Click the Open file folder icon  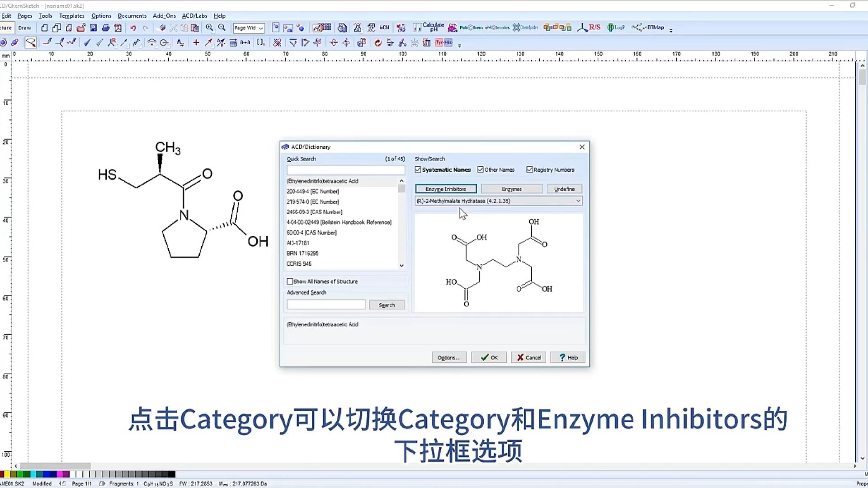click(x=81, y=28)
